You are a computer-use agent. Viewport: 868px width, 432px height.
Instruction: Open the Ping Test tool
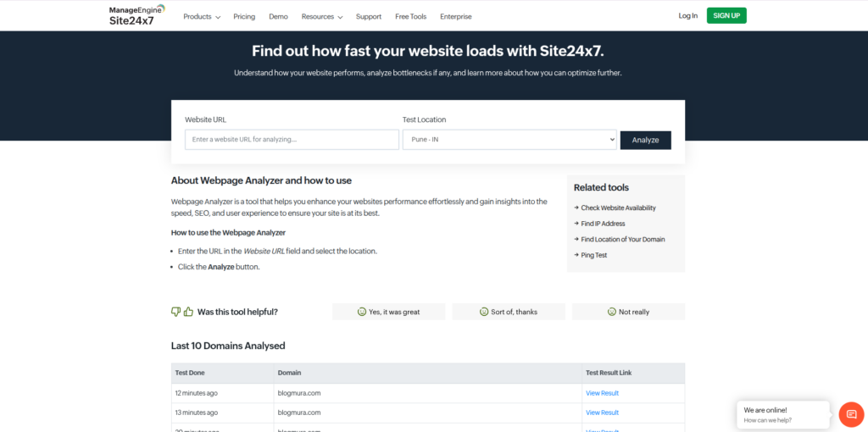click(x=594, y=255)
